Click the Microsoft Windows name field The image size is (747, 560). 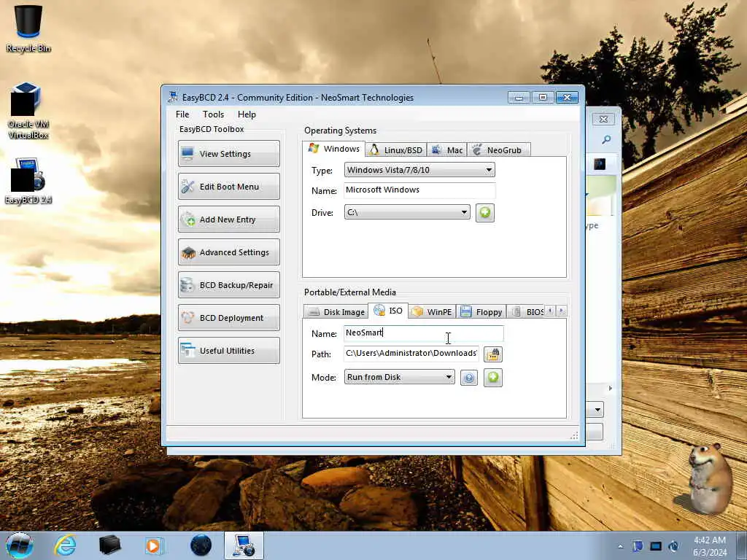[419, 190]
